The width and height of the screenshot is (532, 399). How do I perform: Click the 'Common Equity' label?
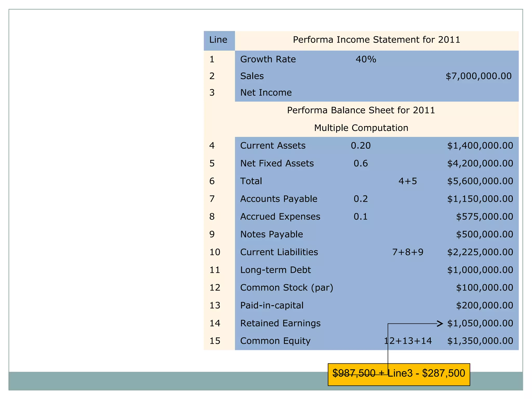275,341
